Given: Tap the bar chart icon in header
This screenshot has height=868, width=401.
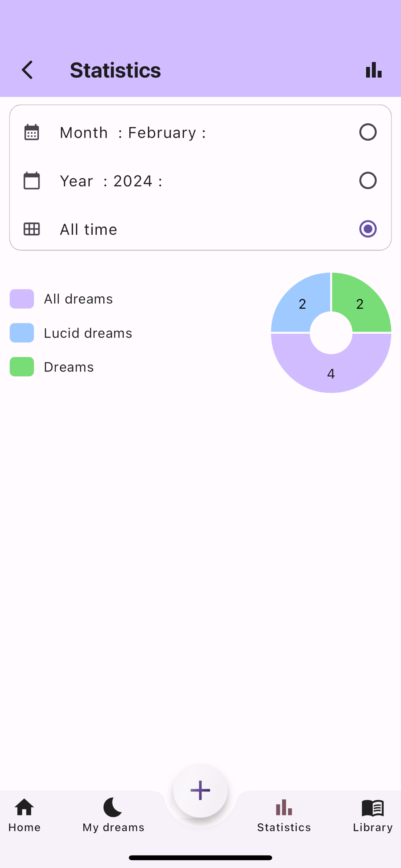Looking at the screenshot, I should point(374,70).
